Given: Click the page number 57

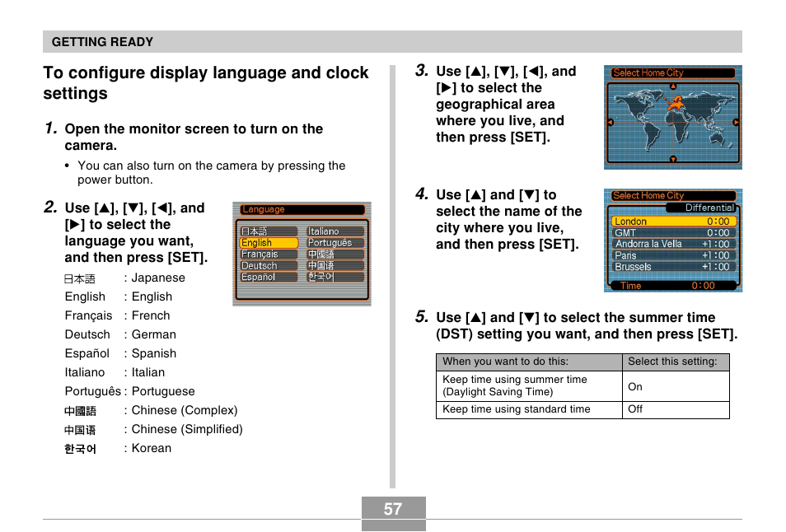Looking at the screenshot, I should click(393, 509).
